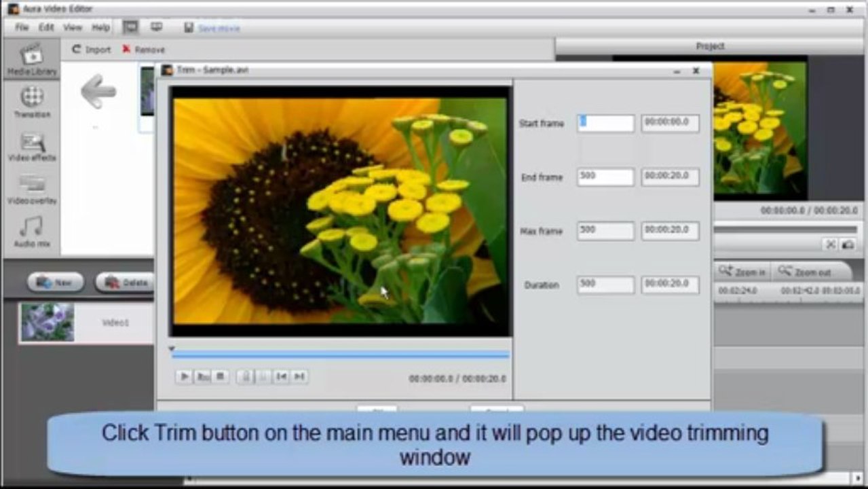Open the File menu
868x489 pixels.
click(x=22, y=28)
